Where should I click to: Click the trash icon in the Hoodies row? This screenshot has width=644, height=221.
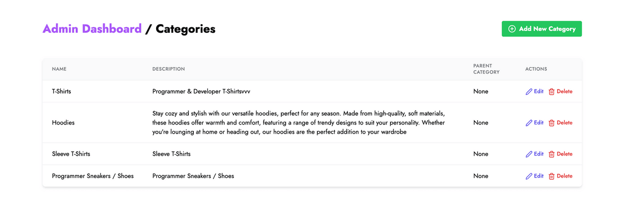551,123
